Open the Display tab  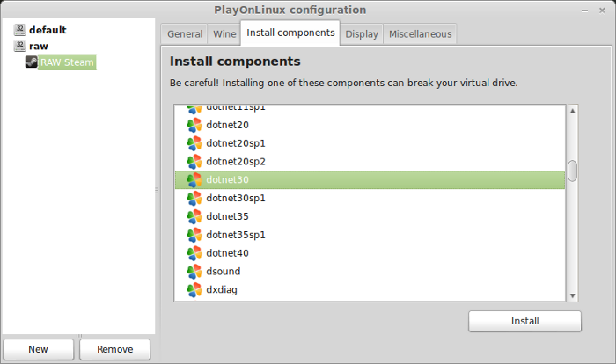[362, 34]
